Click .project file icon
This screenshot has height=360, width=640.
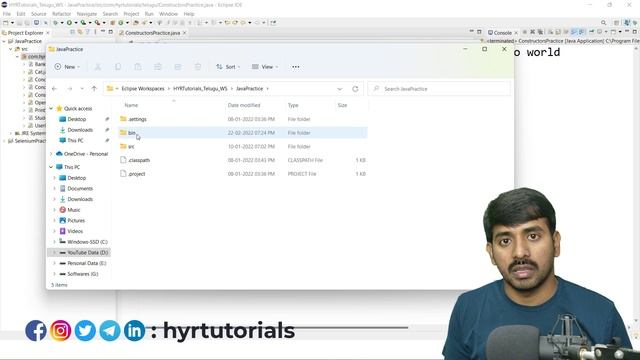[123, 174]
